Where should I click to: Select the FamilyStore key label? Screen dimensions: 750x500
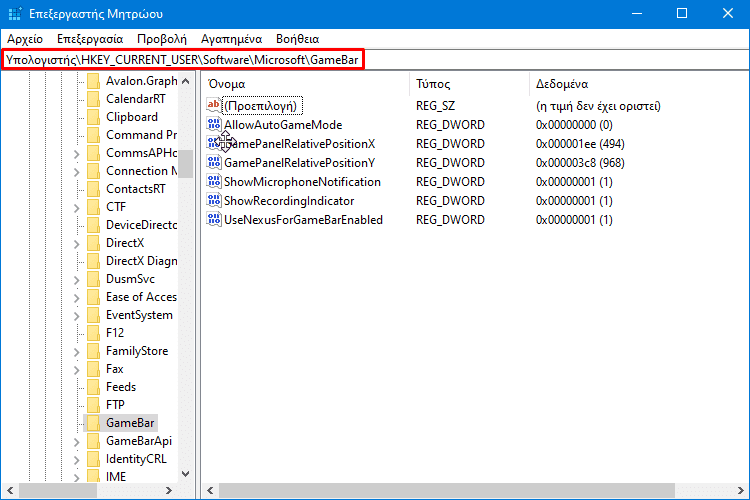coord(137,351)
